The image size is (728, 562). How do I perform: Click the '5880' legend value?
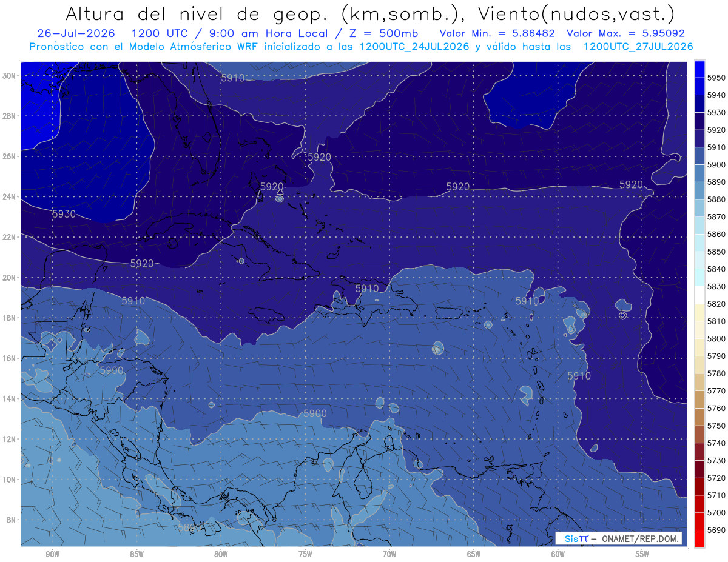tap(716, 199)
